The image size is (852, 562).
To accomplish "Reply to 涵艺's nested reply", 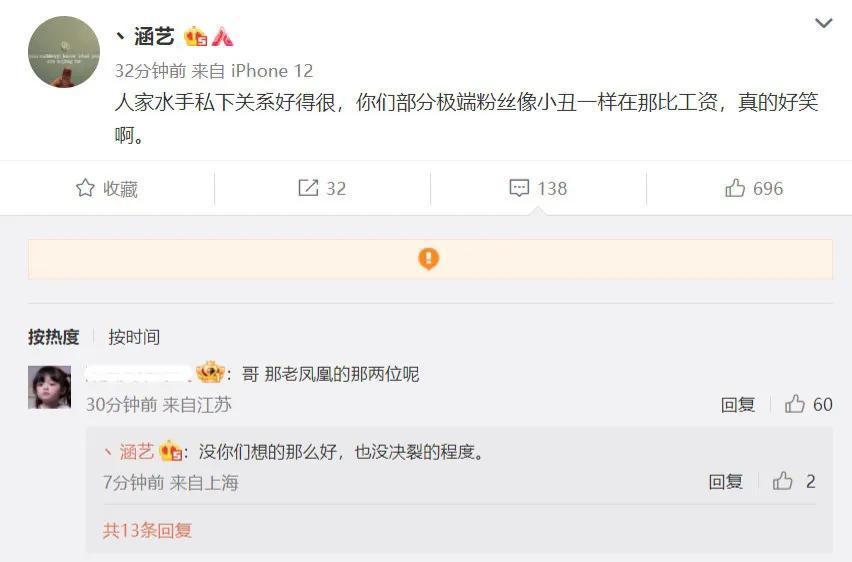I will point(726,481).
